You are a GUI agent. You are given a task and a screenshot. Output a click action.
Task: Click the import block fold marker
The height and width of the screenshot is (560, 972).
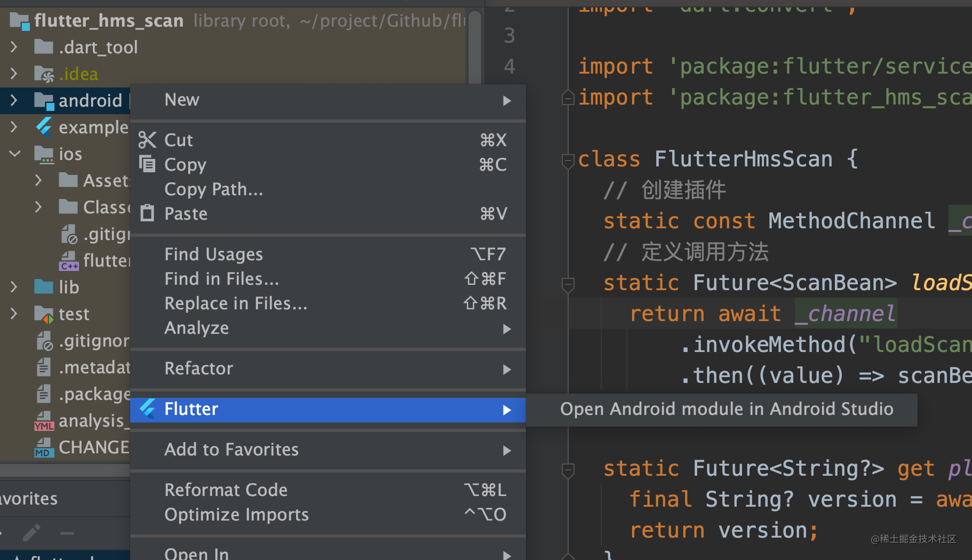pos(568,98)
